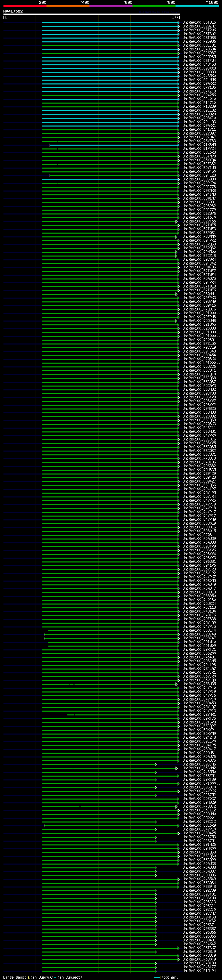Image resolution: width=222 pixels, height=980 pixels.
Task: Select the UniRef100_B5KVP1 label
Action: pos(199,730)
